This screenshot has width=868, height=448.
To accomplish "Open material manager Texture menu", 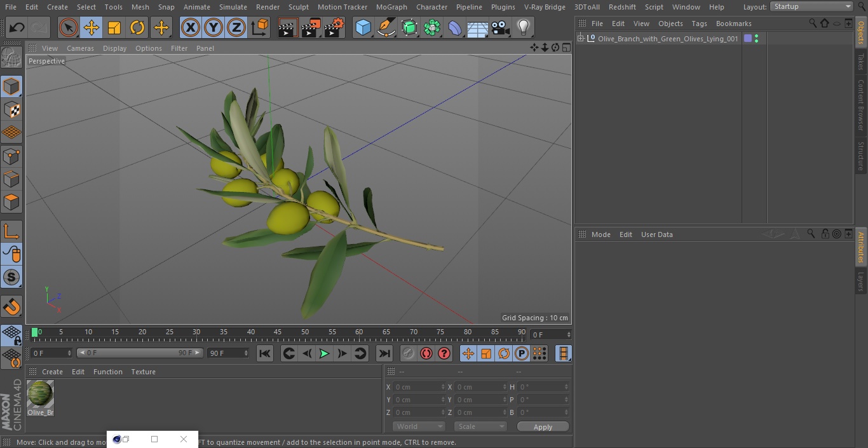I will 143,372.
